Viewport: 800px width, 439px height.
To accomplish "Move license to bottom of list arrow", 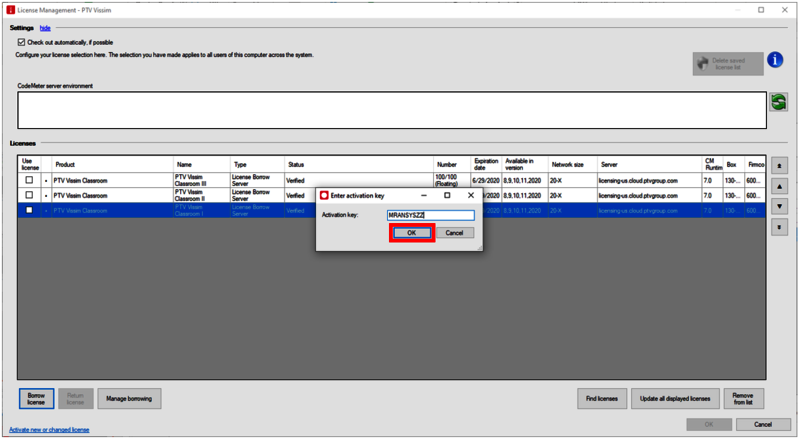I will (780, 227).
